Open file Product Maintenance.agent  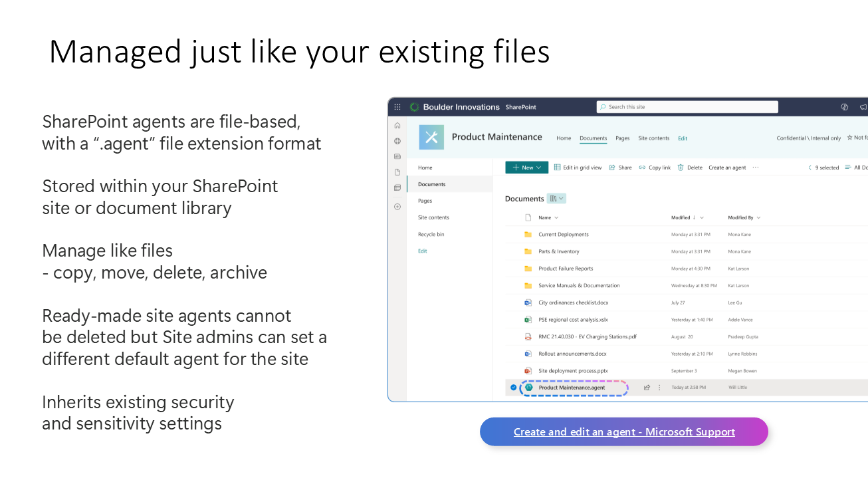coord(572,388)
